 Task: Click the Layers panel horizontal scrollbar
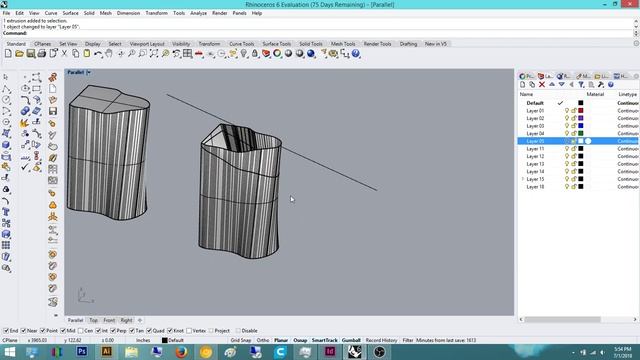pos(562,319)
